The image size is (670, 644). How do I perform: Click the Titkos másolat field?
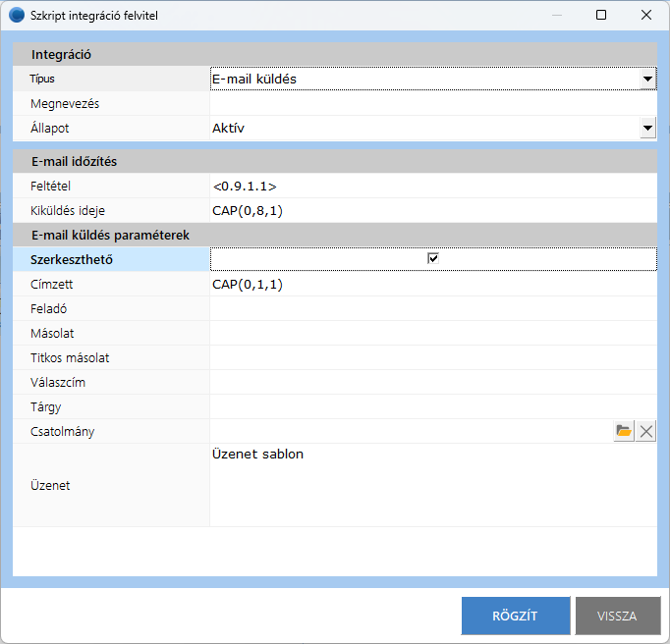pos(432,357)
